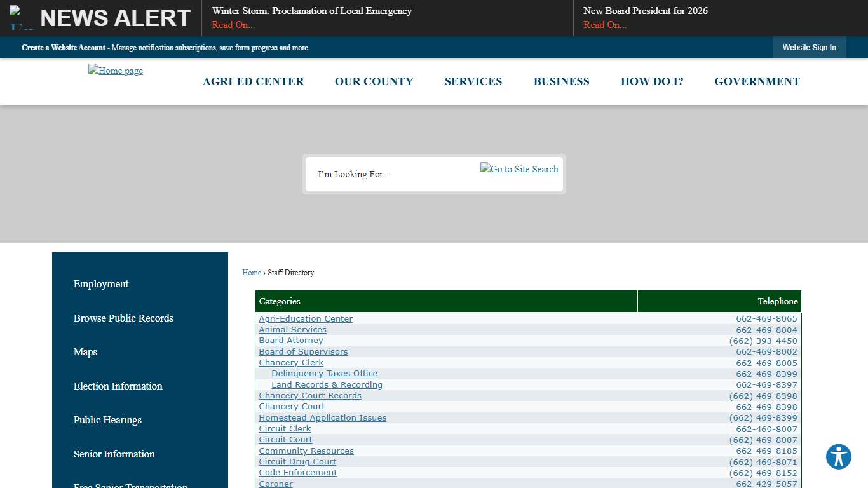The height and width of the screenshot is (488, 868).
Task: Open the GOVERNMENT navigation menu
Action: (x=757, y=81)
